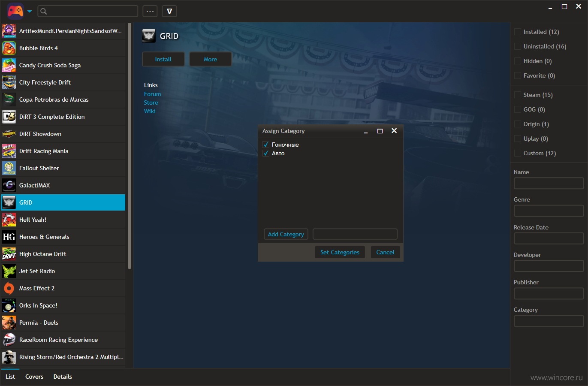Enable the Custom (12) filter

tap(518, 153)
